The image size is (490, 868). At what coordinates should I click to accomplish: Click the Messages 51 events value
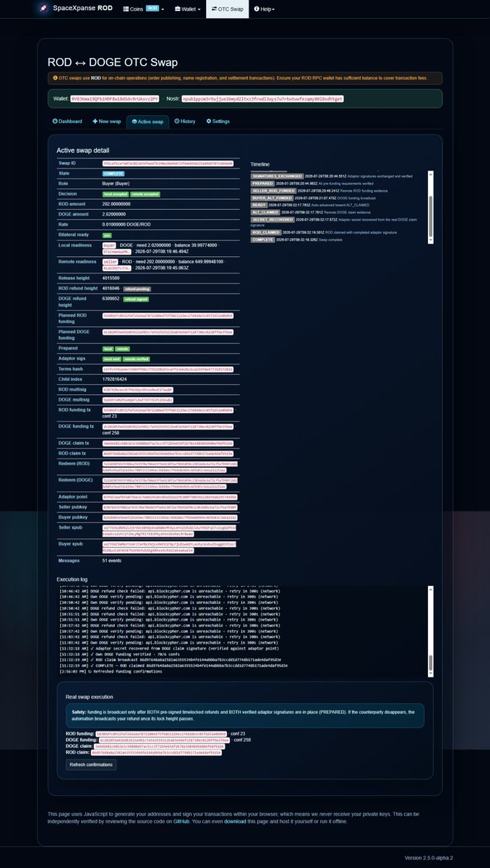[x=113, y=561]
